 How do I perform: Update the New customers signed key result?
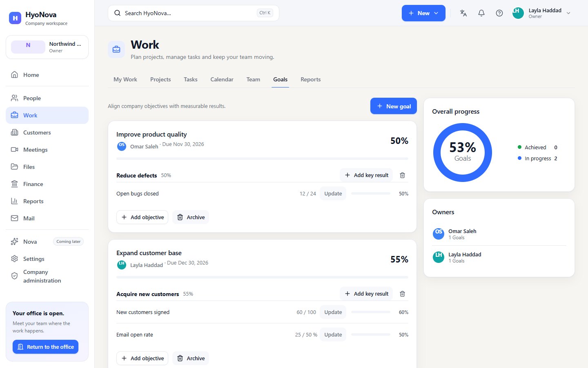click(x=333, y=312)
